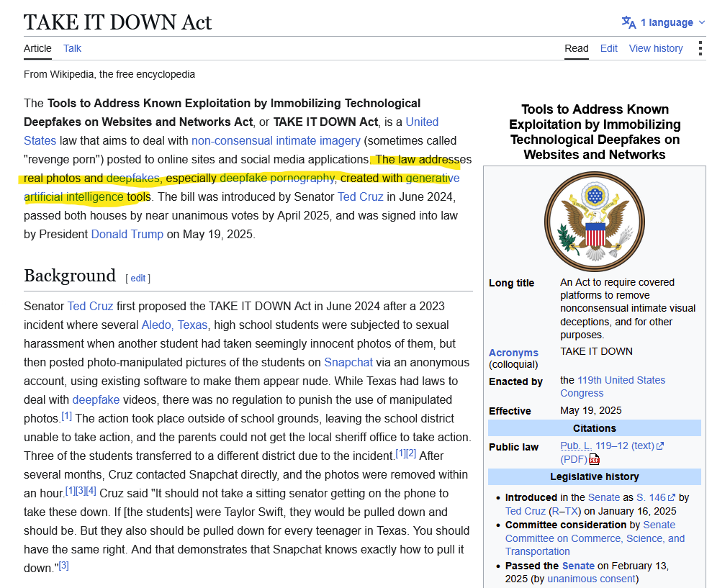Click external link icon beside 119–12 (text)
Screen dimensions: 712x588
click(x=660, y=446)
